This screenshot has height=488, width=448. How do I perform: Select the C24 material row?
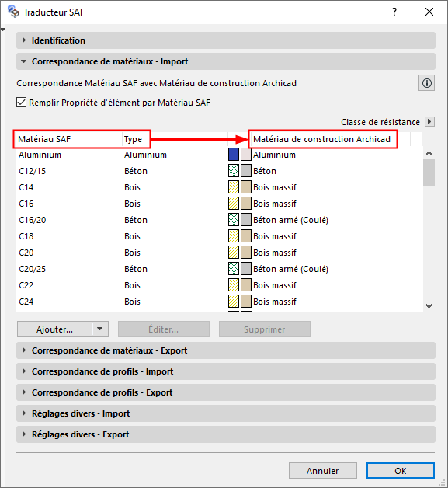point(220,302)
